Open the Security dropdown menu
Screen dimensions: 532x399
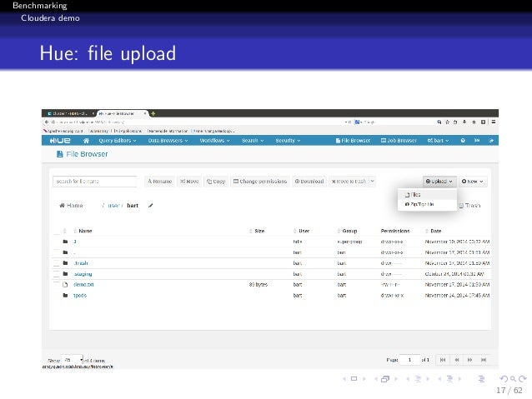[288, 140]
